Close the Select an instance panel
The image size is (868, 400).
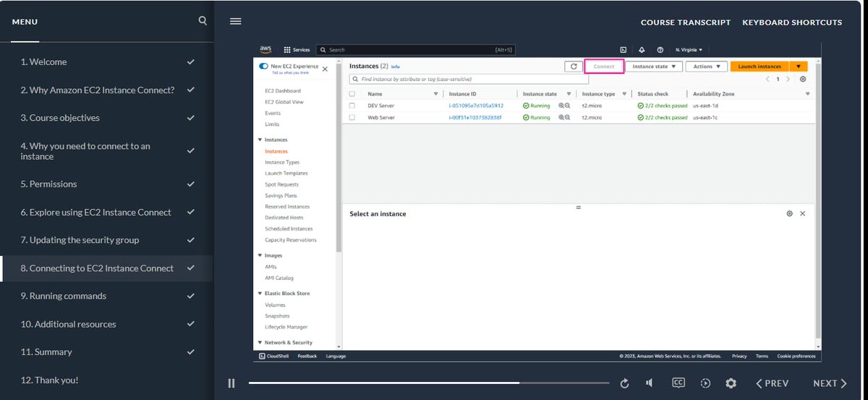pyautogui.click(x=803, y=214)
